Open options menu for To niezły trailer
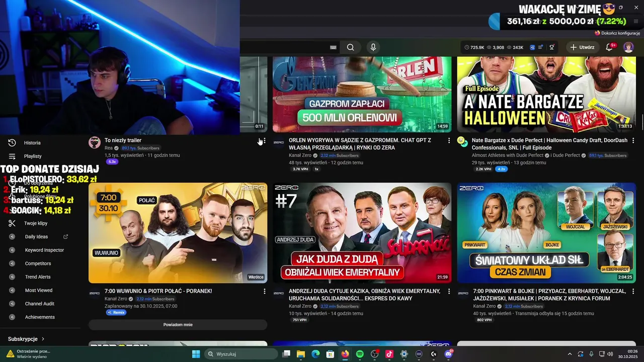Screen dimensions: 644x362 [x=265, y=141]
